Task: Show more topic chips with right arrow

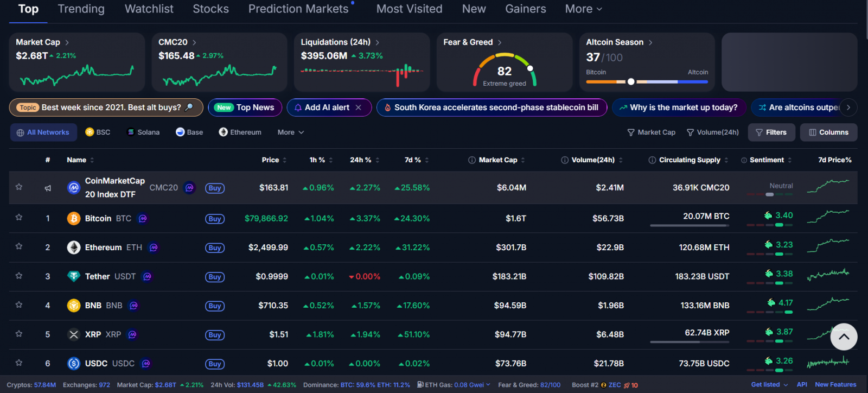Action: point(848,107)
